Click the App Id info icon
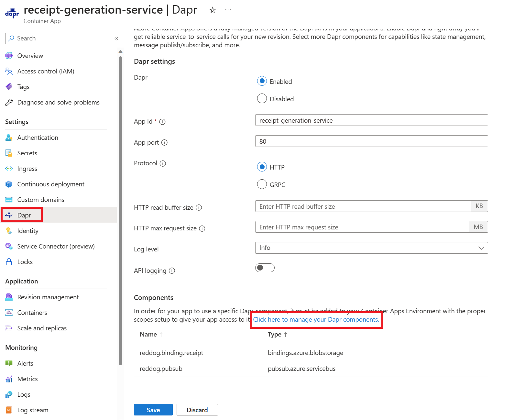The height and width of the screenshot is (420, 524). click(x=162, y=122)
